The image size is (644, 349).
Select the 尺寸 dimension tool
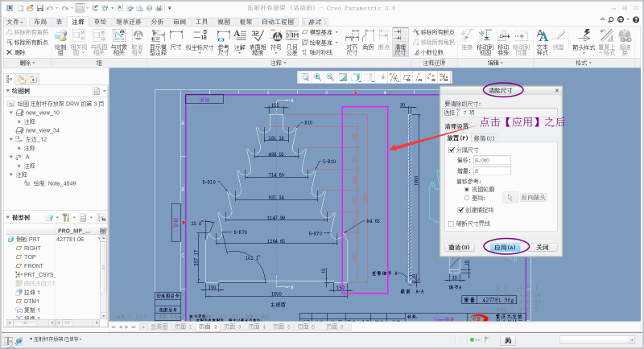point(176,41)
